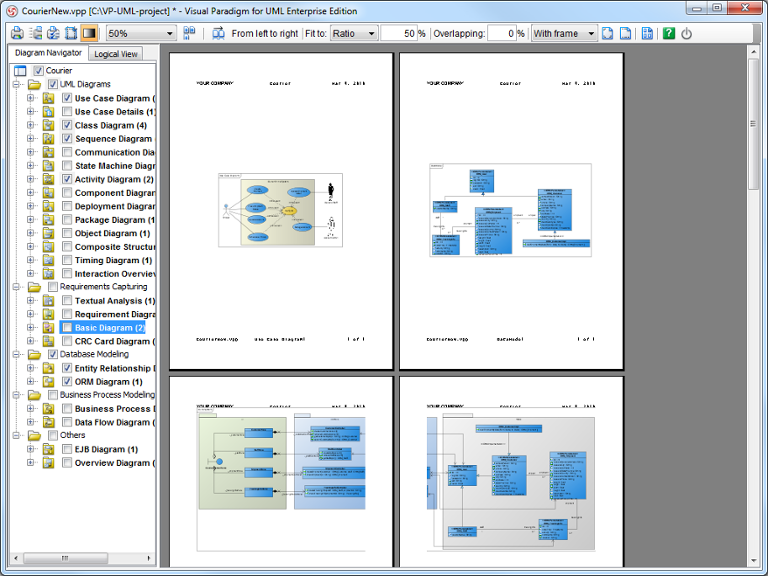The image size is (768, 576).
Task: Check the Basic Diagram checkbox
Action: (67, 327)
